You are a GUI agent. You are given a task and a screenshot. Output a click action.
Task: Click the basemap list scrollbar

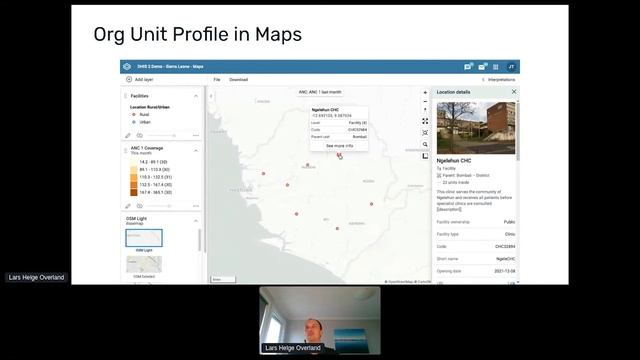pyautogui.click(x=200, y=240)
